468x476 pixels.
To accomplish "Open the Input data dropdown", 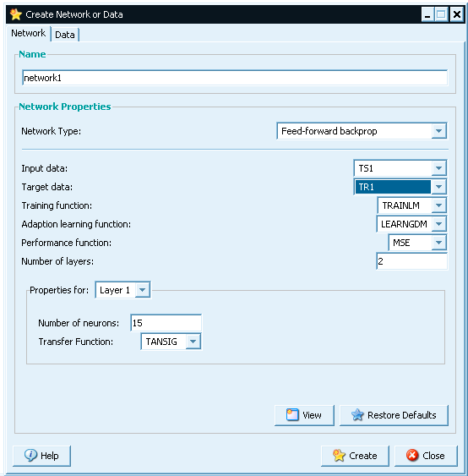I will click(400, 168).
